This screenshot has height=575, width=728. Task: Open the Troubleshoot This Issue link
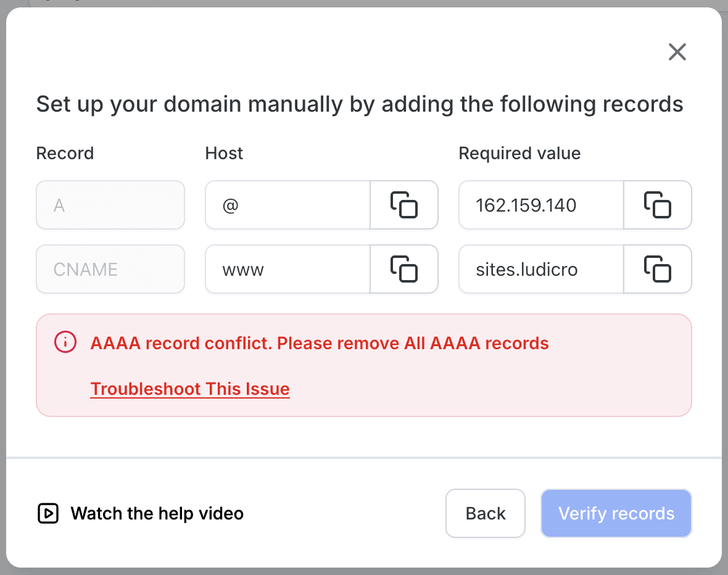tap(190, 389)
